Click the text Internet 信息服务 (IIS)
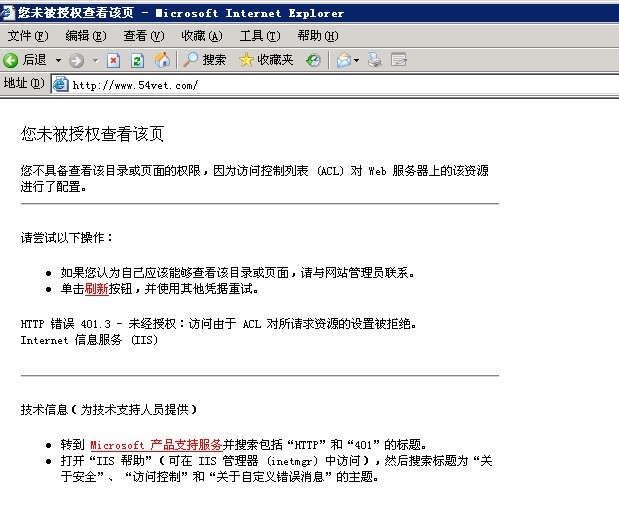The image size is (619, 523). [x=89, y=340]
